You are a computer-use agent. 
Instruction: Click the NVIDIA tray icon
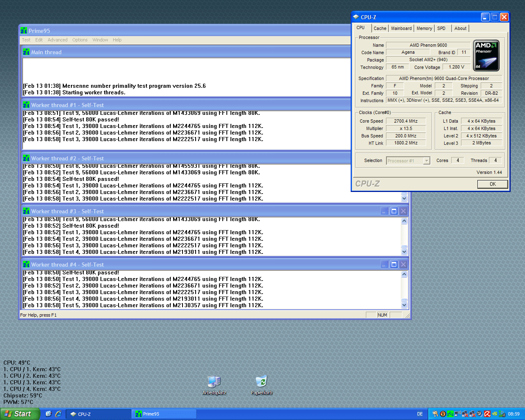click(x=495, y=414)
